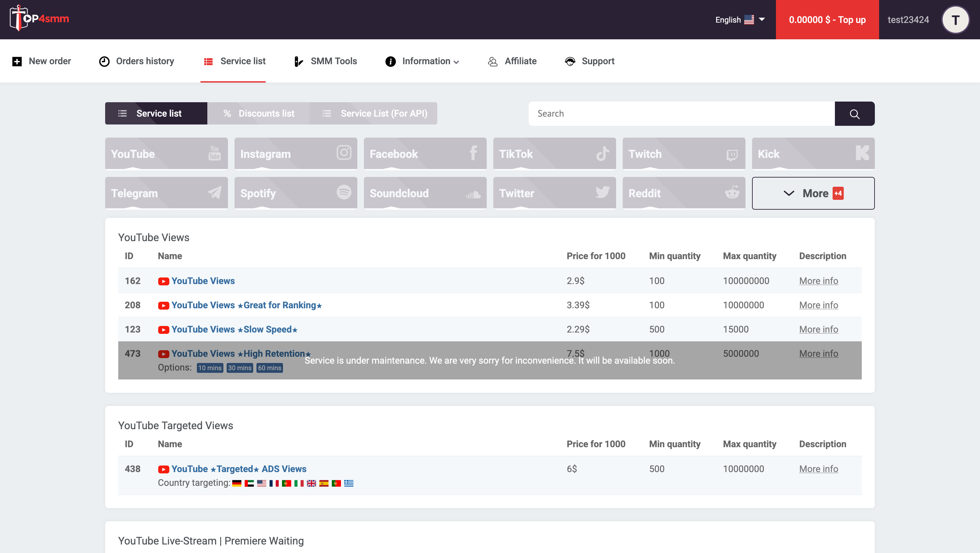Click the Top4smm logo
980x553 pixels.
(x=40, y=19)
